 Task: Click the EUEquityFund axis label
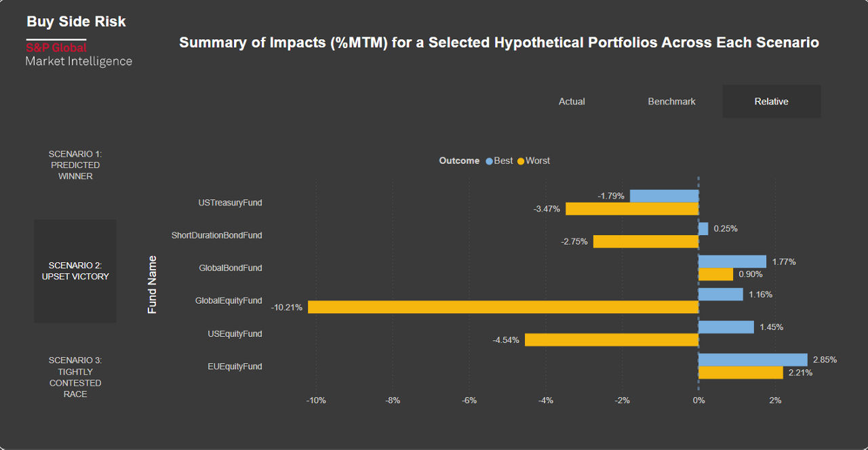coord(235,367)
